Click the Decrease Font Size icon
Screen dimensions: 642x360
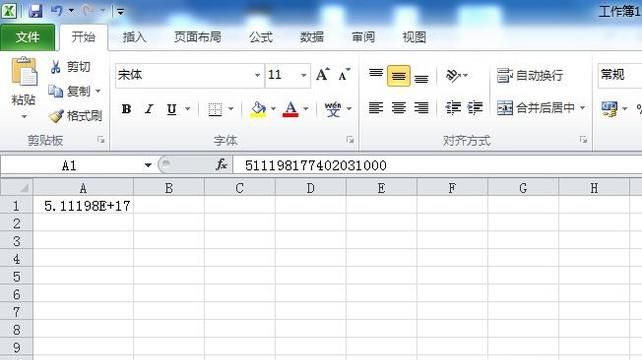345,75
